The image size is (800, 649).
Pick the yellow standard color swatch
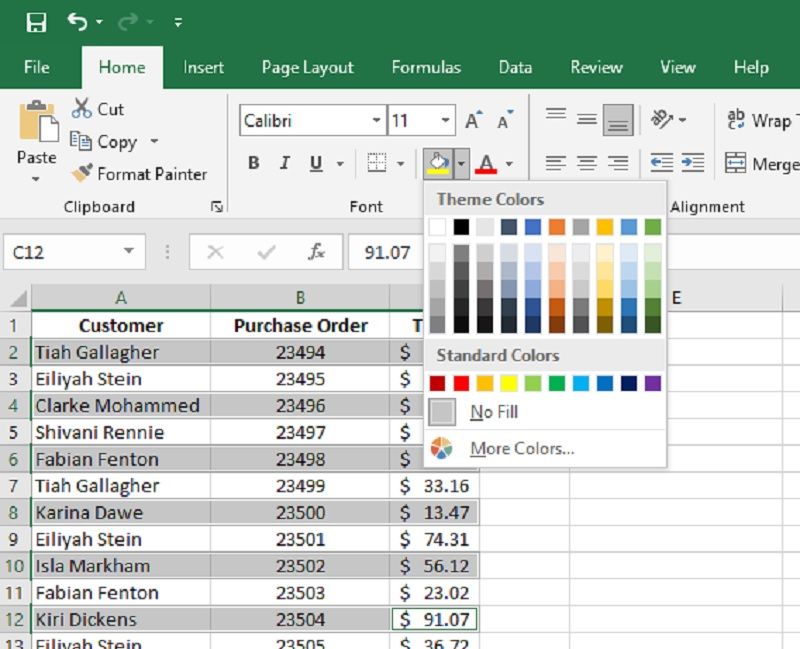508,383
